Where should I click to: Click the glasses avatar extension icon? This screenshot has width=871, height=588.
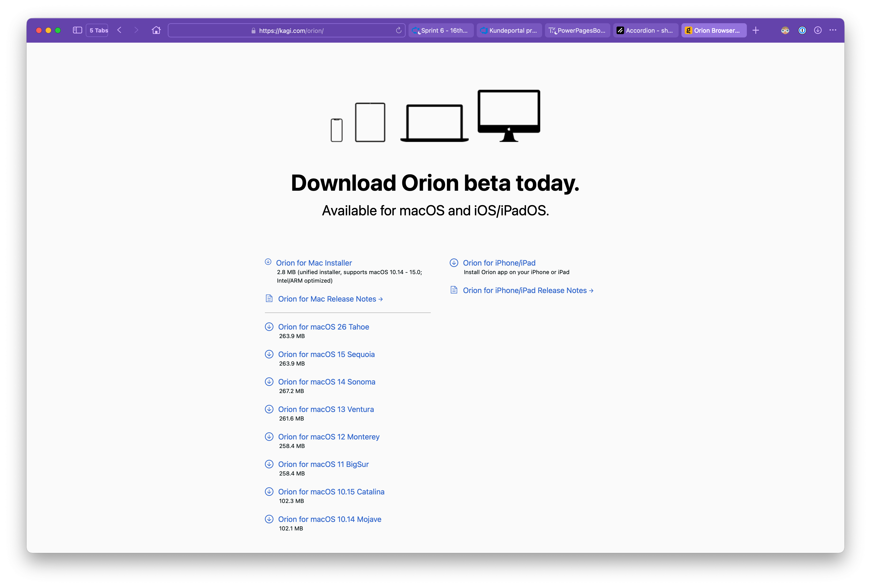tap(785, 30)
